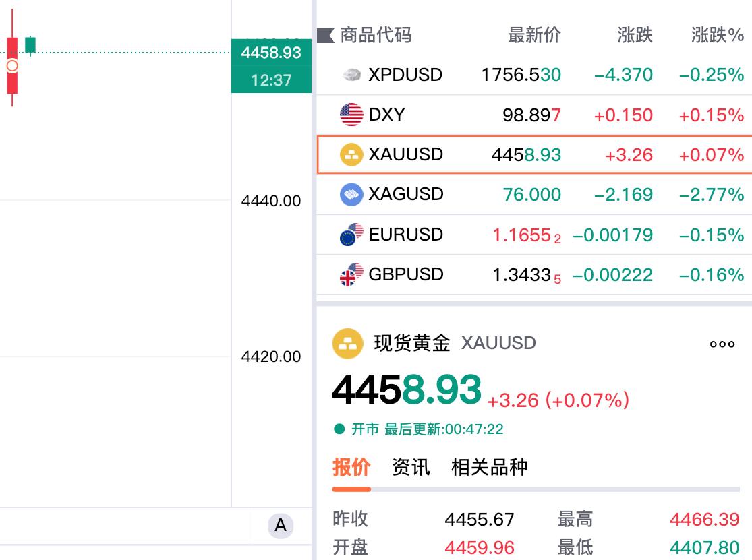Open the 涨跌% column header

(x=714, y=35)
